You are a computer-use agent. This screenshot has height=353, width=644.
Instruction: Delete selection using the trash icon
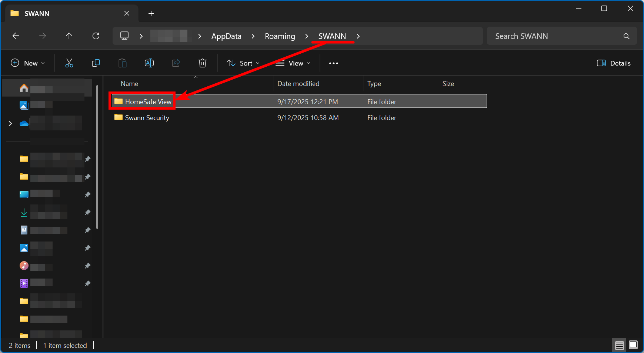pos(202,63)
